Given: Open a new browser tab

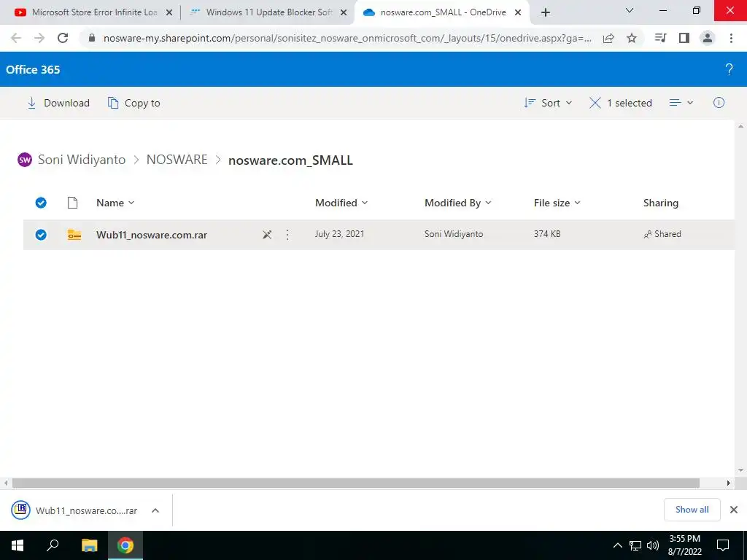Looking at the screenshot, I should tap(546, 12).
